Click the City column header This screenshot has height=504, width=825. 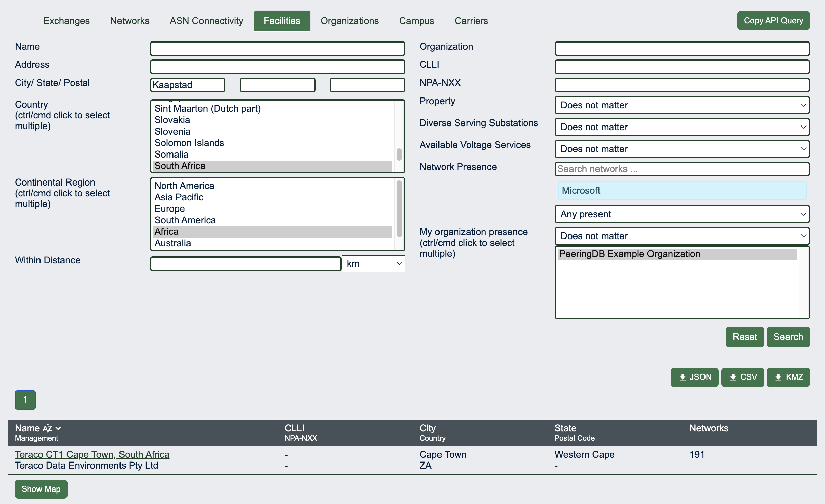pyautogui.click(x=427, y=428)
